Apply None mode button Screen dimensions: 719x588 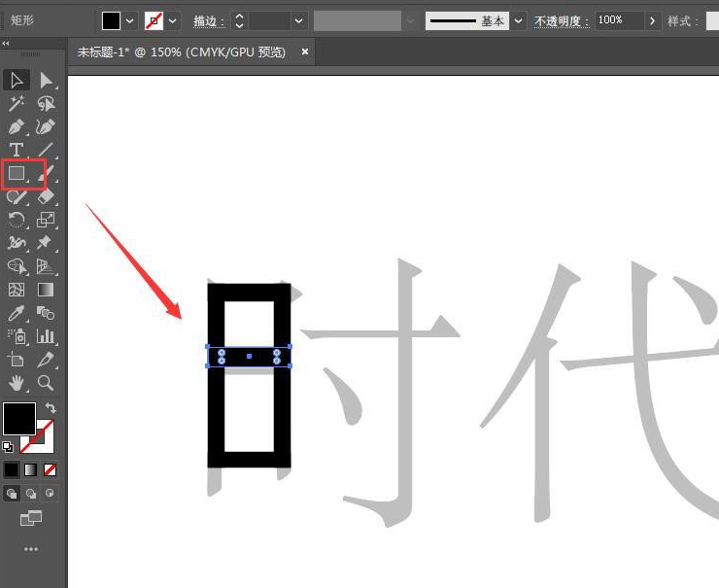click(50, 469)
